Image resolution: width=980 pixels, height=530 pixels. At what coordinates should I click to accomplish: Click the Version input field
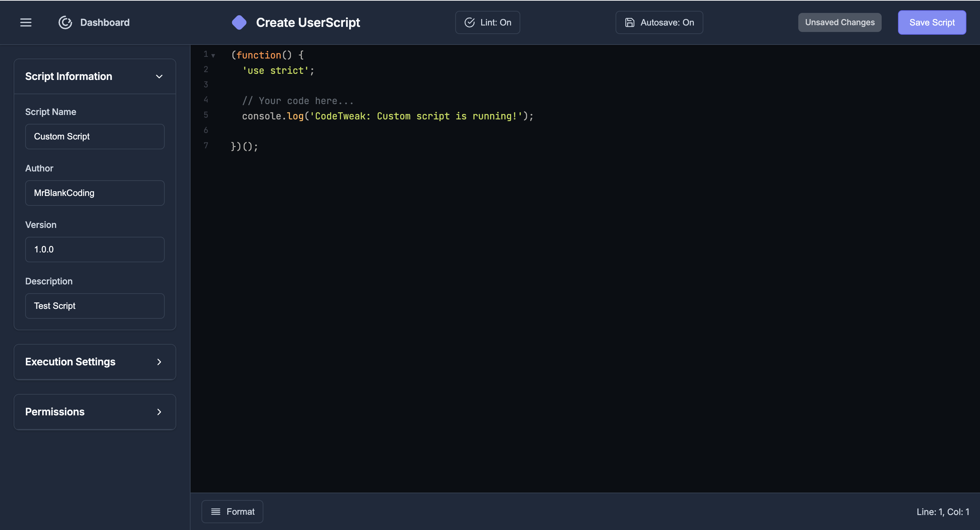coord(95,249)
